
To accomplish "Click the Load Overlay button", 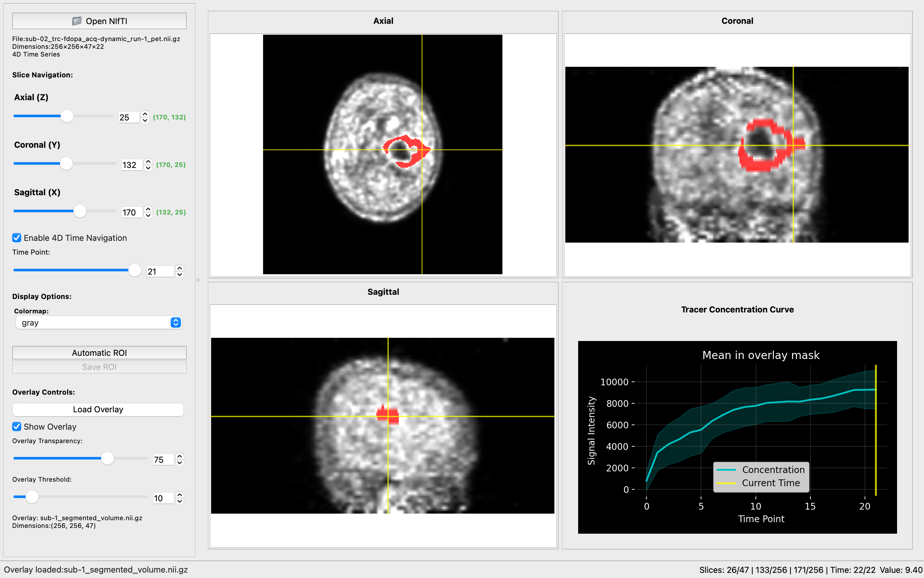I will [98, 409].
